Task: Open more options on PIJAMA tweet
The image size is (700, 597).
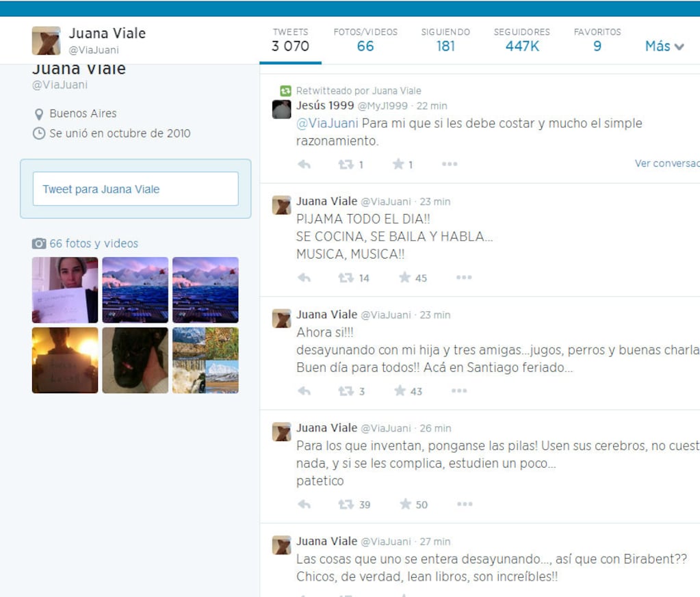Action: [x=464, y=277]
